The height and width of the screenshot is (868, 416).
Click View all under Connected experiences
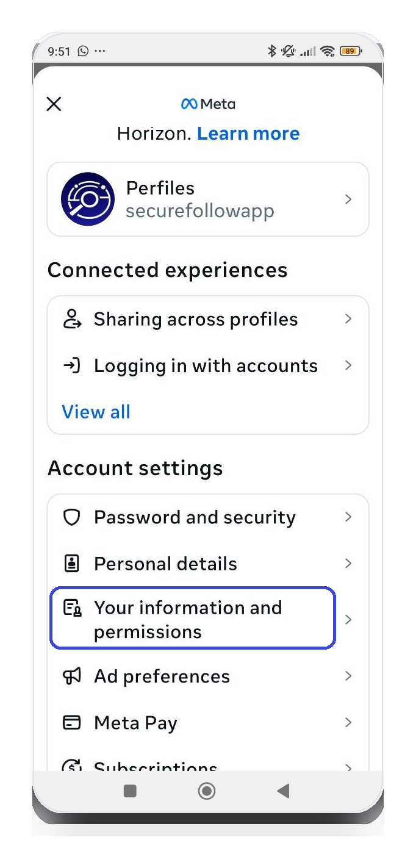96,412
